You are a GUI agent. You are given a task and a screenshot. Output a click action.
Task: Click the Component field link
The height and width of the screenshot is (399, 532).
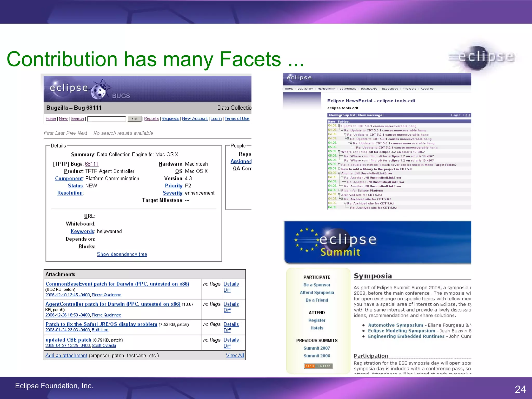pyautogui.click(x=69, y=178)
